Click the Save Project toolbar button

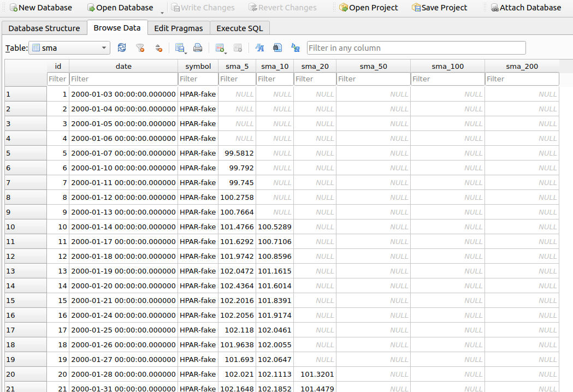coord(440,8)
